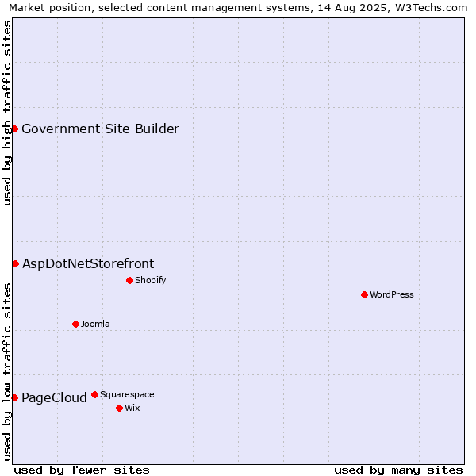This screenshot has width=476, height=476.
Task: Select the 'Squarespace' label text
Action: coord(127,394)
